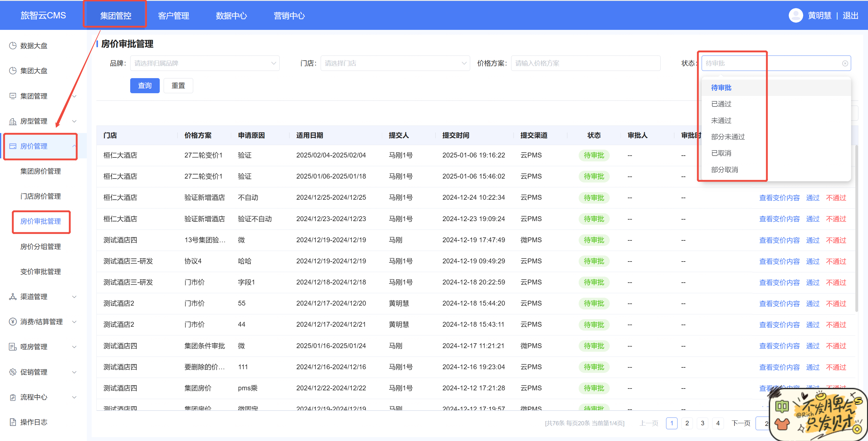Click the 待审批 tag in 27二轮变价1 first row
Screen dimensions: 868x441
[594, 155]
